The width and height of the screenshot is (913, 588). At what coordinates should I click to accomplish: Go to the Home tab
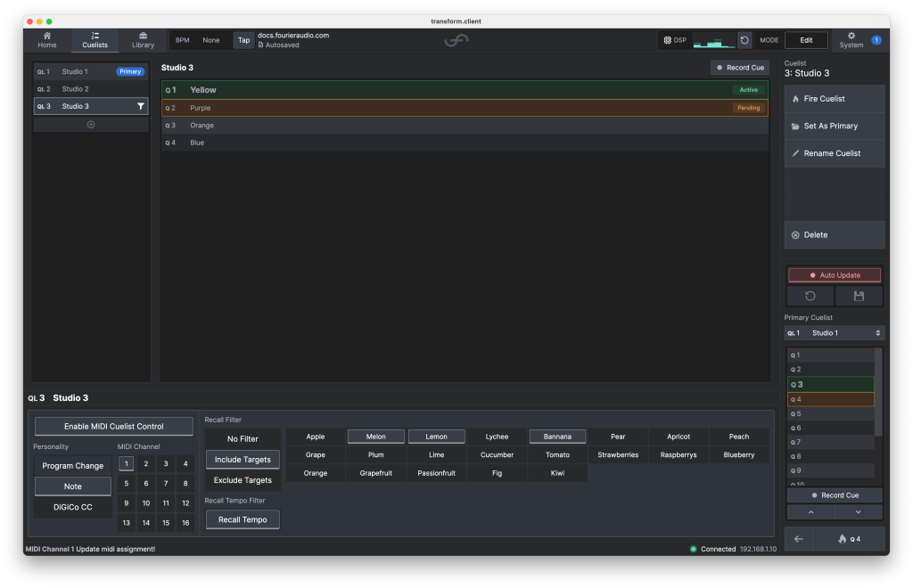(x=47, y=40)
